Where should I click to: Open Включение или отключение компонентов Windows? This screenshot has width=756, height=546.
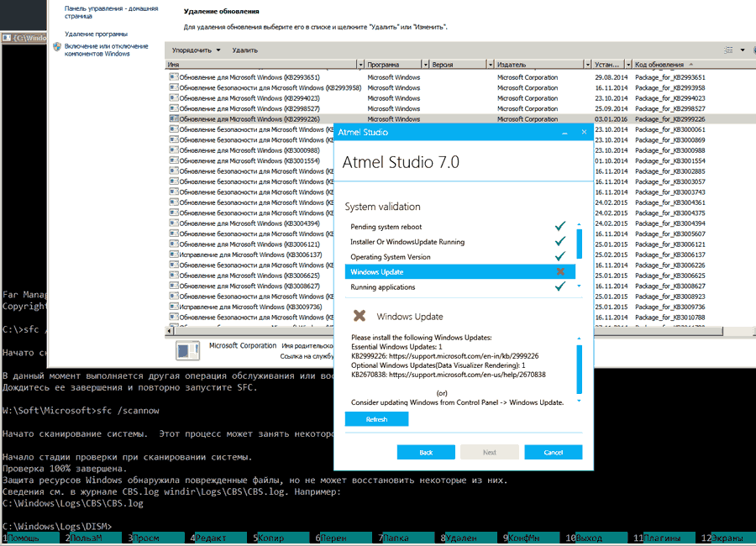click(107, 50)
